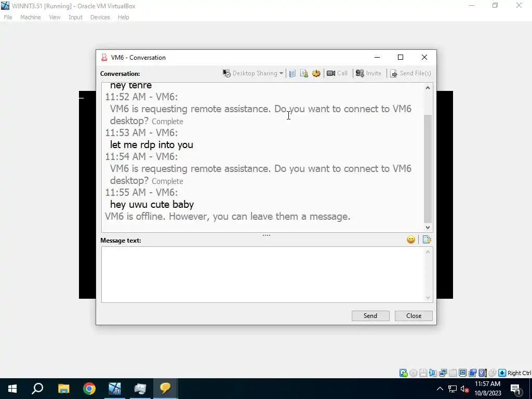This screenshot has height=399, width=532.
Task: Click the Send button
Action: [370, 316]
